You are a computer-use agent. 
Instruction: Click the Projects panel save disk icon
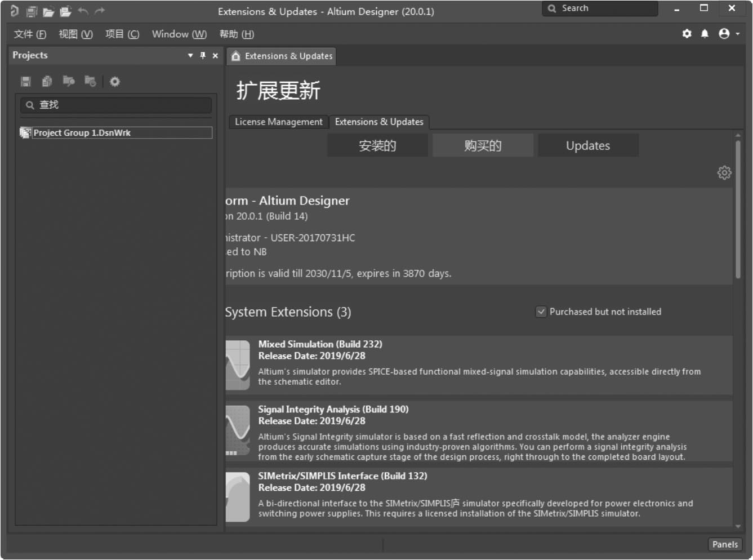(x=25, y=82)
